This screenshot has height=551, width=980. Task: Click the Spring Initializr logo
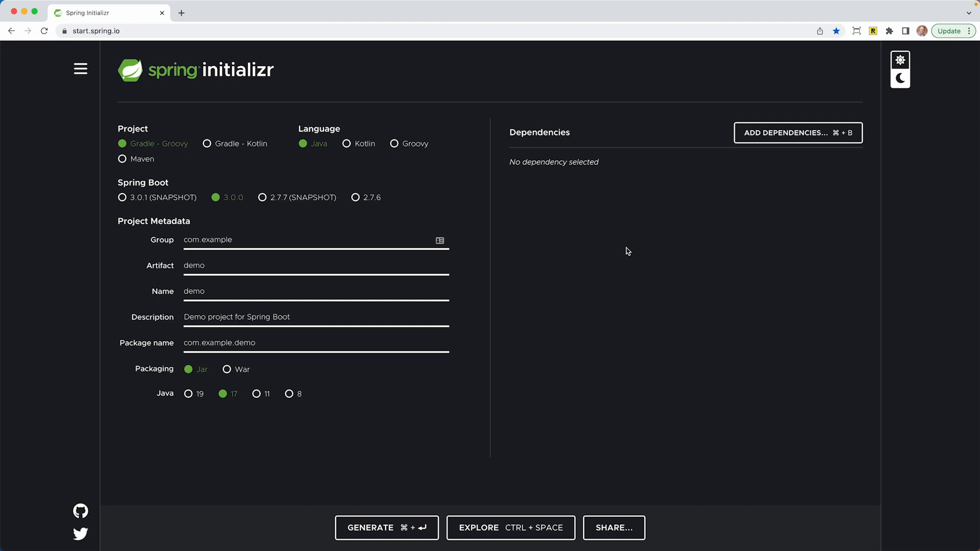pyautogui.click(x=196, y=70)
